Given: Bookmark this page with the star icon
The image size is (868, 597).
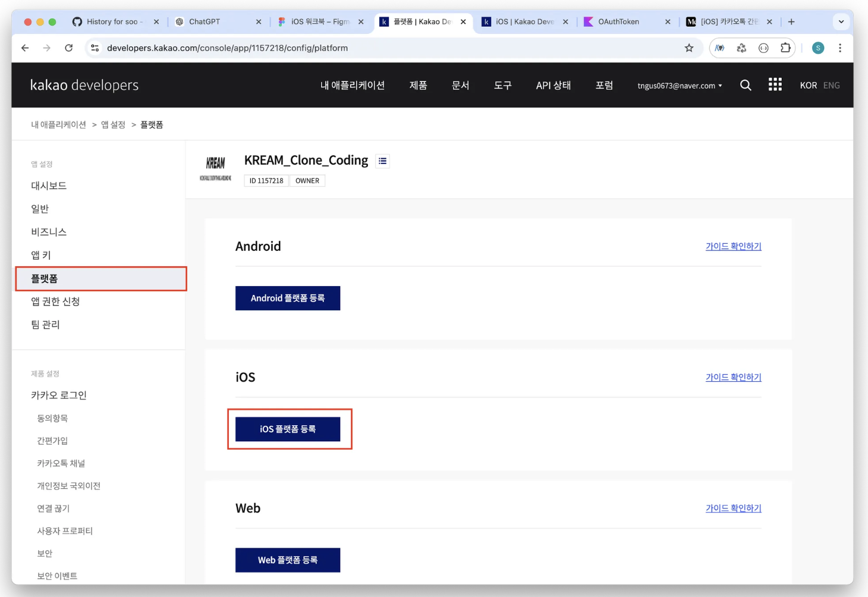Looking at the screenshot, I should point(689,48).
